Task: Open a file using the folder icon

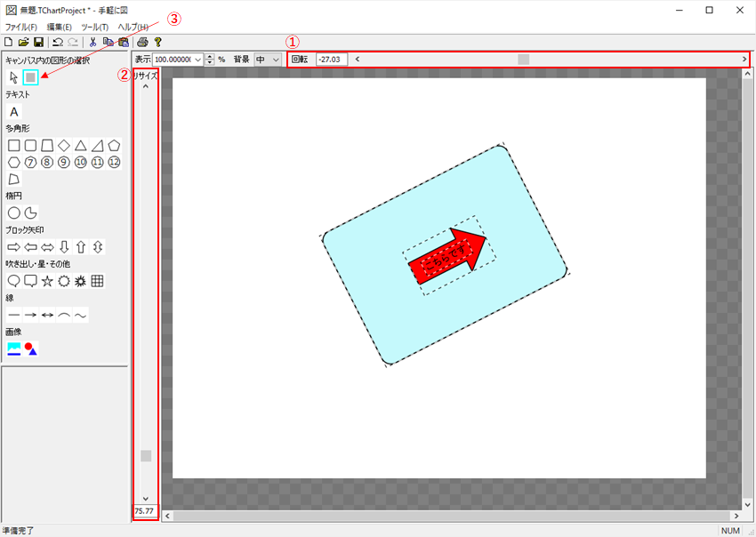Action: (x=24, y=42)
